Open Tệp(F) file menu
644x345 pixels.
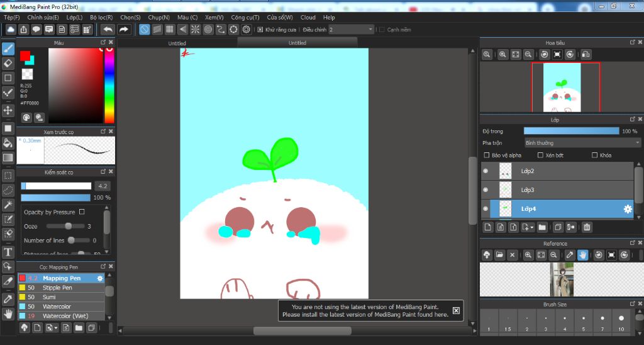tap(11, 17)
